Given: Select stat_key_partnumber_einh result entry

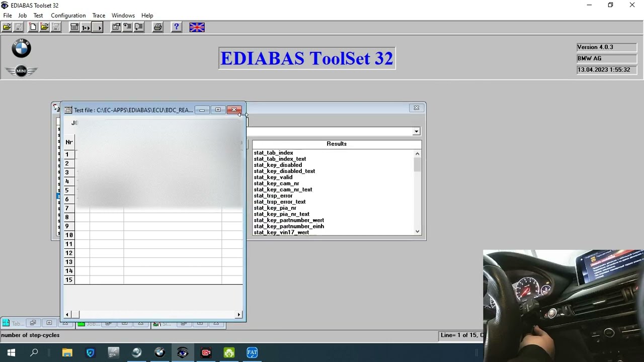Looking at the screenshot, I should click(x=289, y=226).
